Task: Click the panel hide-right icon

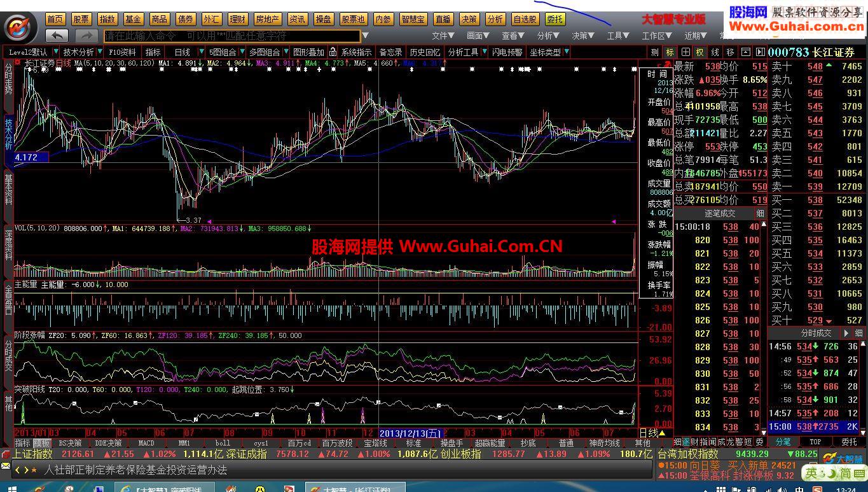Action: [x=759, y=52]
